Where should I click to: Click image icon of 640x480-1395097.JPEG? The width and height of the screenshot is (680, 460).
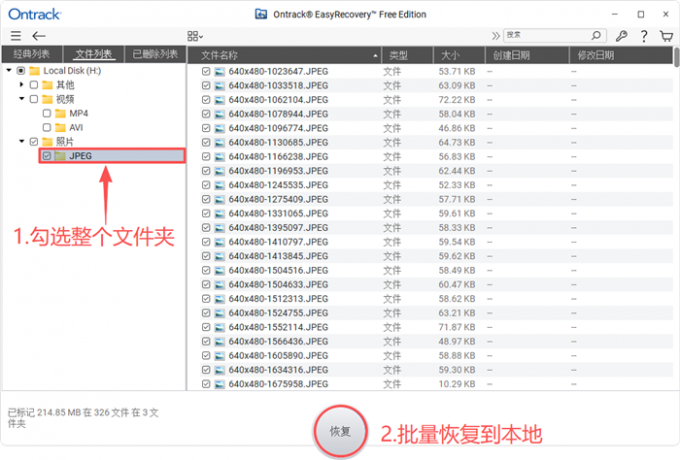[x=220, y=228]
